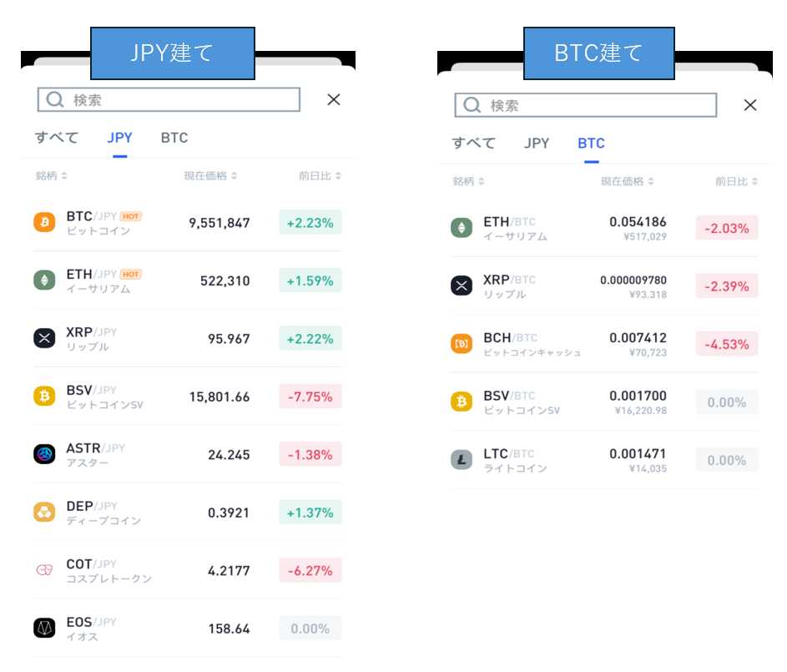Sort by 現在価格 in JPY panel
The height and width of the screenshot is (672, 787).
coord(210,176)
